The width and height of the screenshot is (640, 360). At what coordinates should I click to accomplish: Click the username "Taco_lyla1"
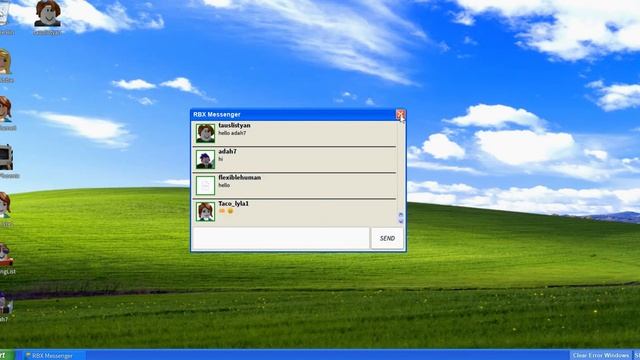[233, 203]
